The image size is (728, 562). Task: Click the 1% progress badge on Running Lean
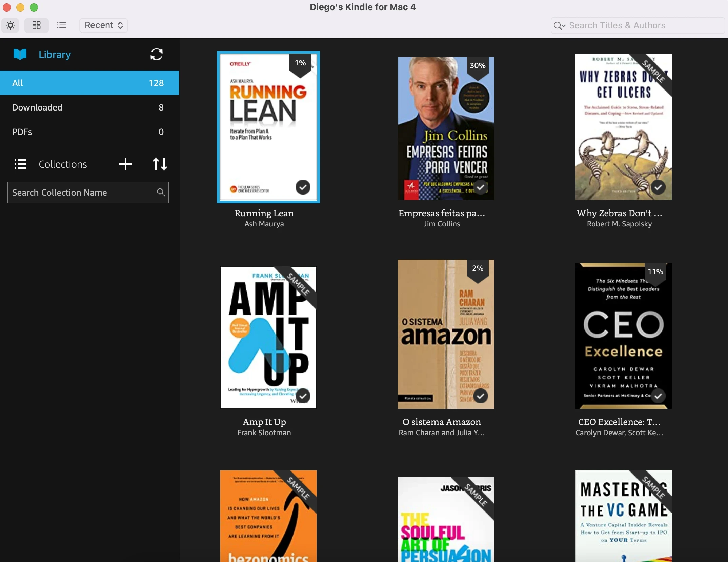coord(300,64)
